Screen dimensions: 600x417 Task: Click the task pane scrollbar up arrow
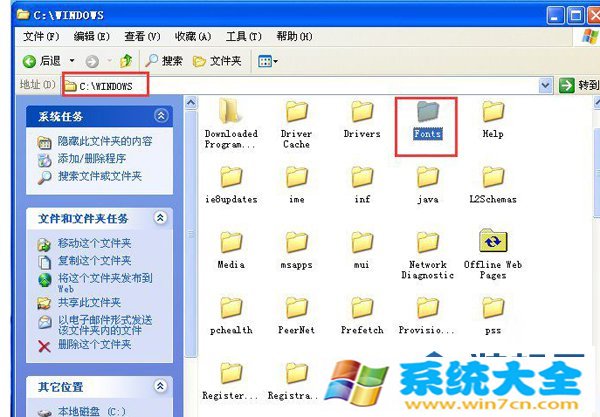point(191,103)
